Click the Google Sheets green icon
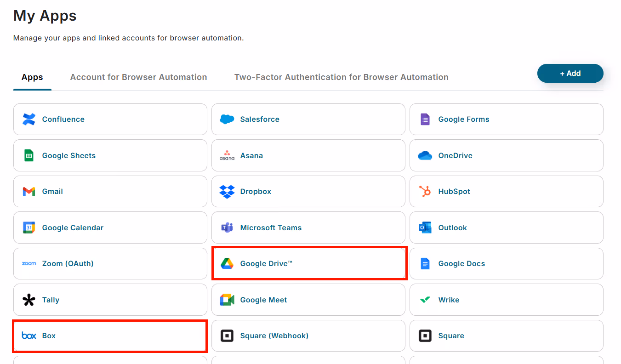Screen dimensions: 621x364 coord(29,155)
